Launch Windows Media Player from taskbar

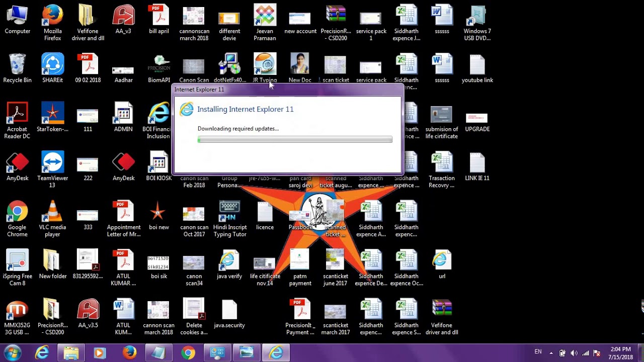[x=100, y=353]
